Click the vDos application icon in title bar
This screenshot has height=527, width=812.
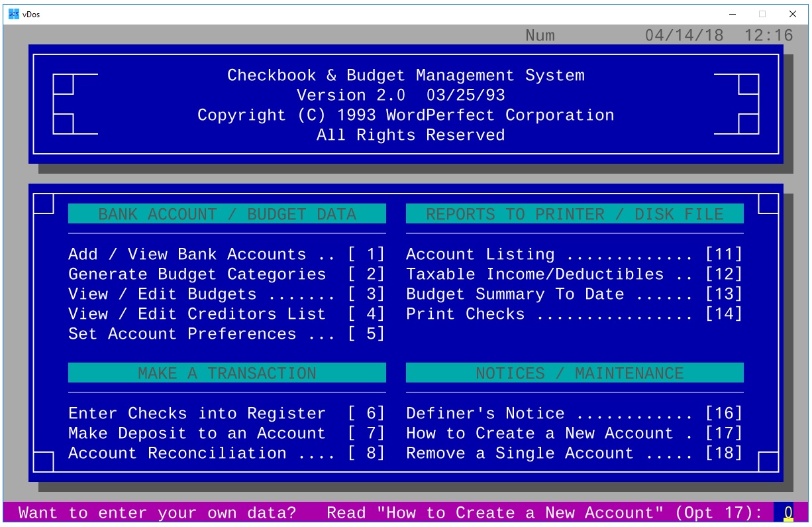point(13,14)
